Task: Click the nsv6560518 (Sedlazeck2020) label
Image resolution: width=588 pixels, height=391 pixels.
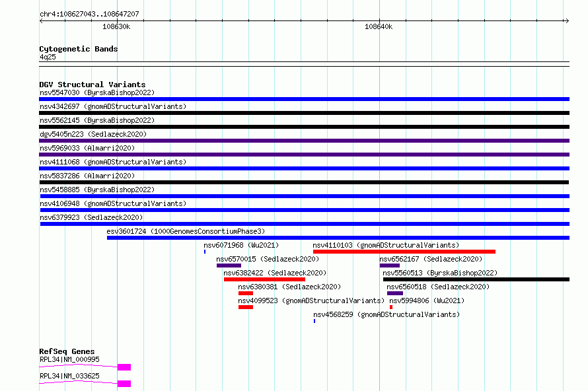Action: tap(438, 287)
